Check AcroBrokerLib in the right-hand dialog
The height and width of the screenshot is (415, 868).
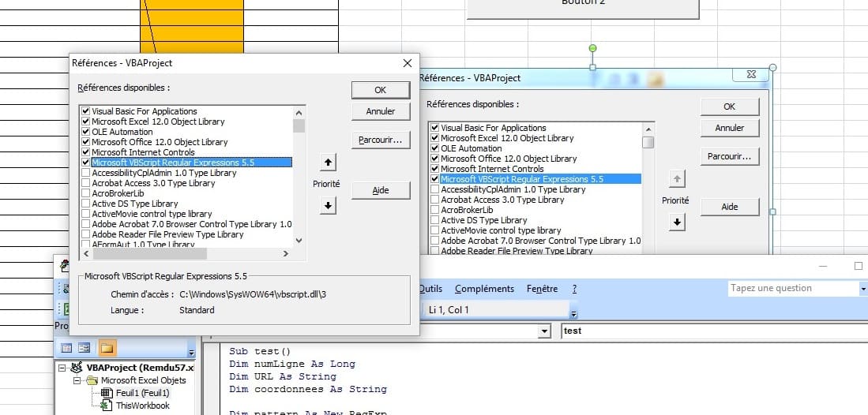pos(434,210)
